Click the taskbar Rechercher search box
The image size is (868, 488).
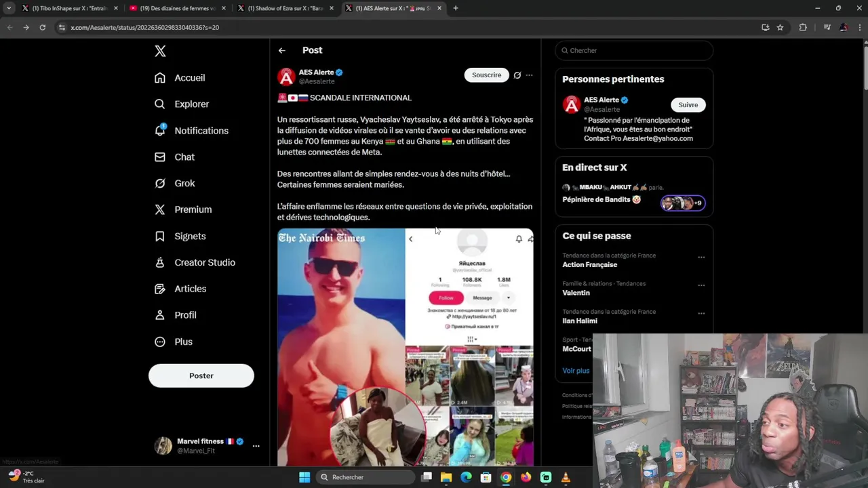point(366,477)
